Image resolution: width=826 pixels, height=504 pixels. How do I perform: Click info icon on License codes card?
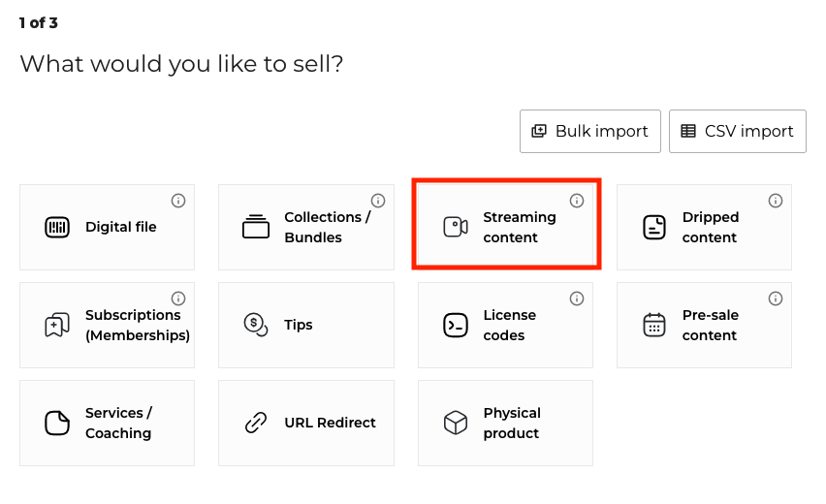(577, 299)
